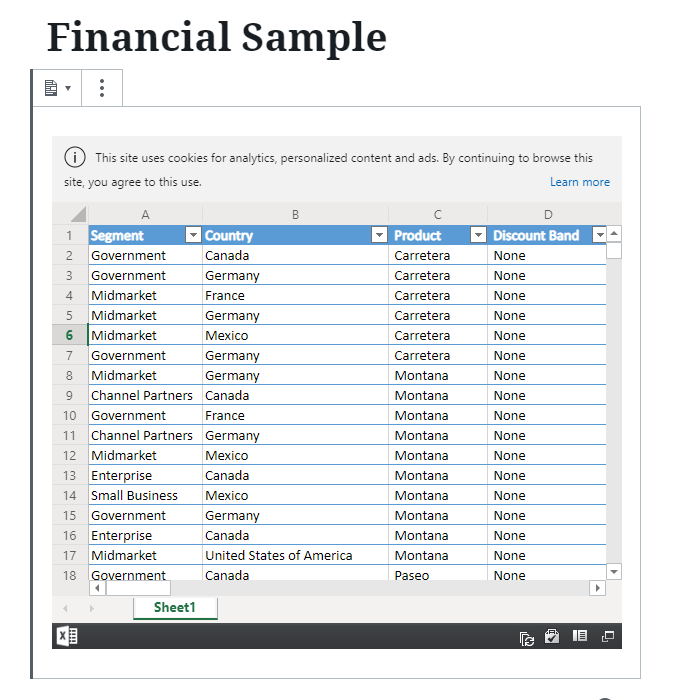Expand the Segment column filter dropdown
The width and height of the screenshot is (680, 700).
coord(193,234)
